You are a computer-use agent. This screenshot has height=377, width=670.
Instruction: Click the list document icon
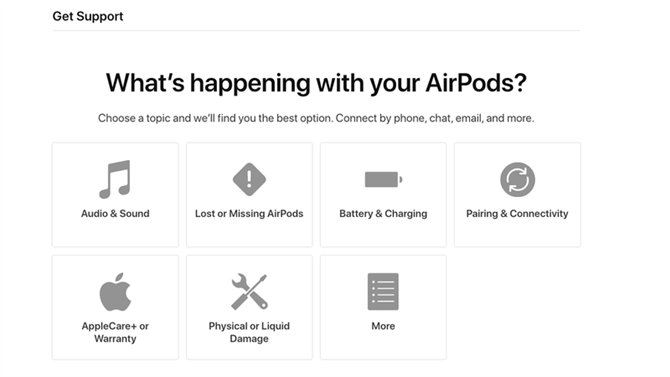383,292
